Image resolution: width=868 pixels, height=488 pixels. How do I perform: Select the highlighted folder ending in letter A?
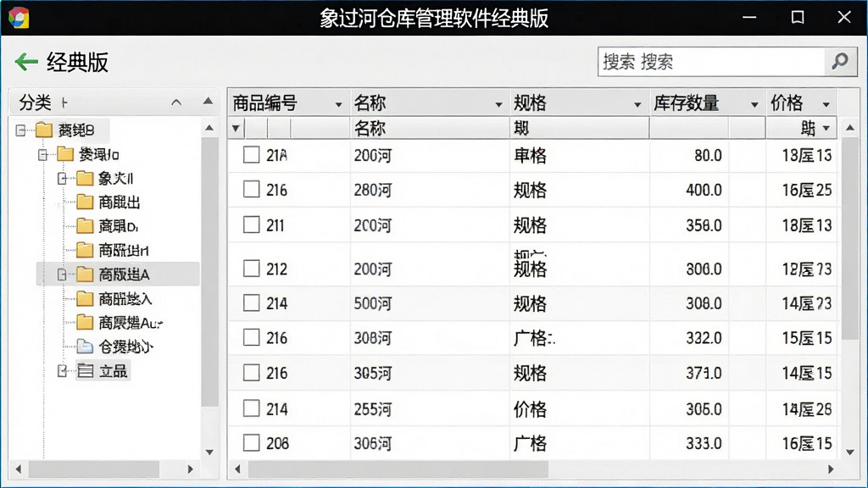pos(113,274)
